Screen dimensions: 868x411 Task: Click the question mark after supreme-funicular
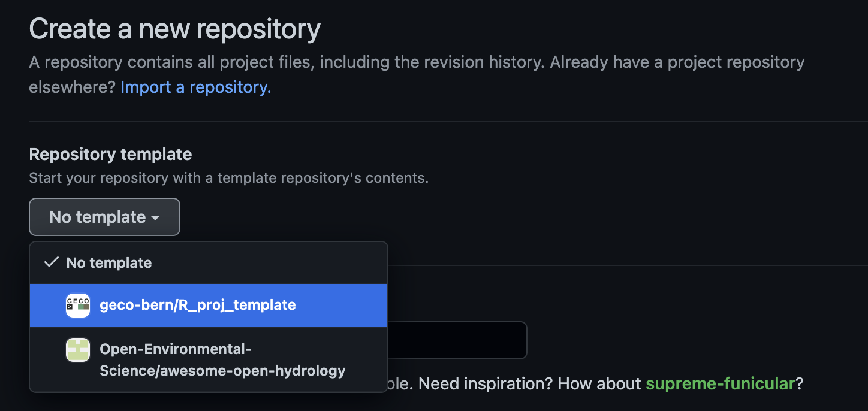799,383
